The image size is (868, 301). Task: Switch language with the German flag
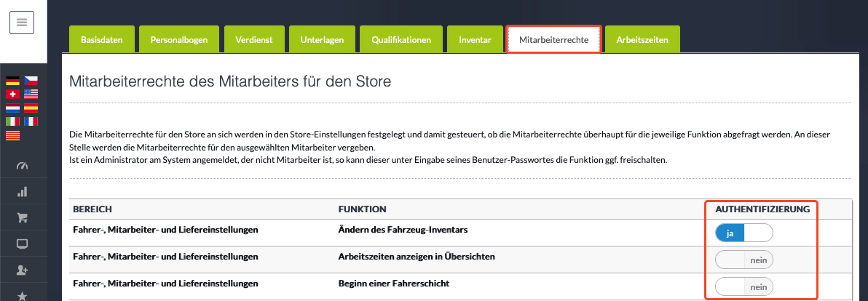point(12,81)
